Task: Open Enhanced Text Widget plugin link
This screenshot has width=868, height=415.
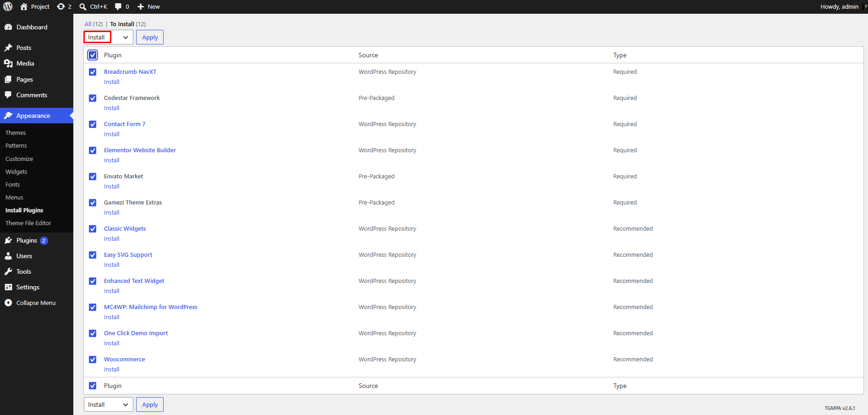Action: tap(134, 281)
